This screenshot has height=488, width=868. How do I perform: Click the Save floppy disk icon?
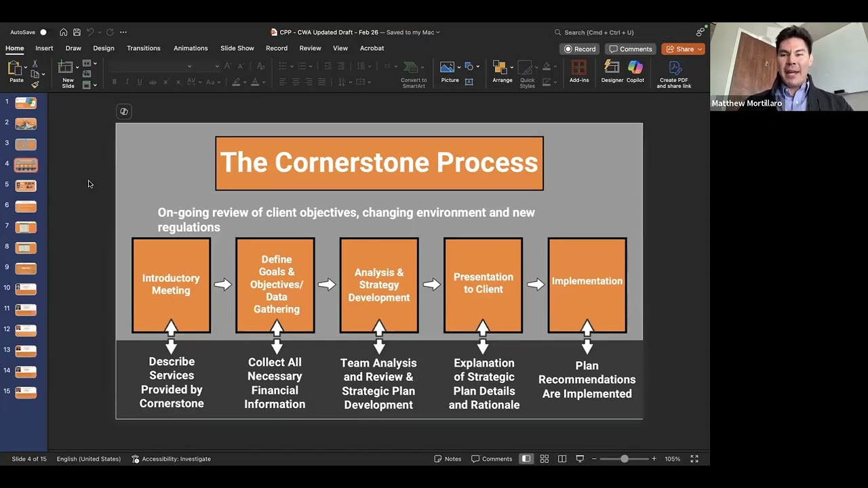(77, 32)
